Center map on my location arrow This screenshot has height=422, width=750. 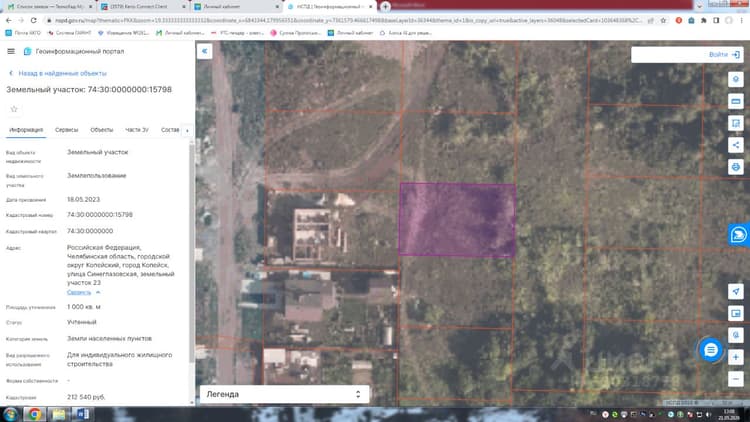(x=736, y=291)
